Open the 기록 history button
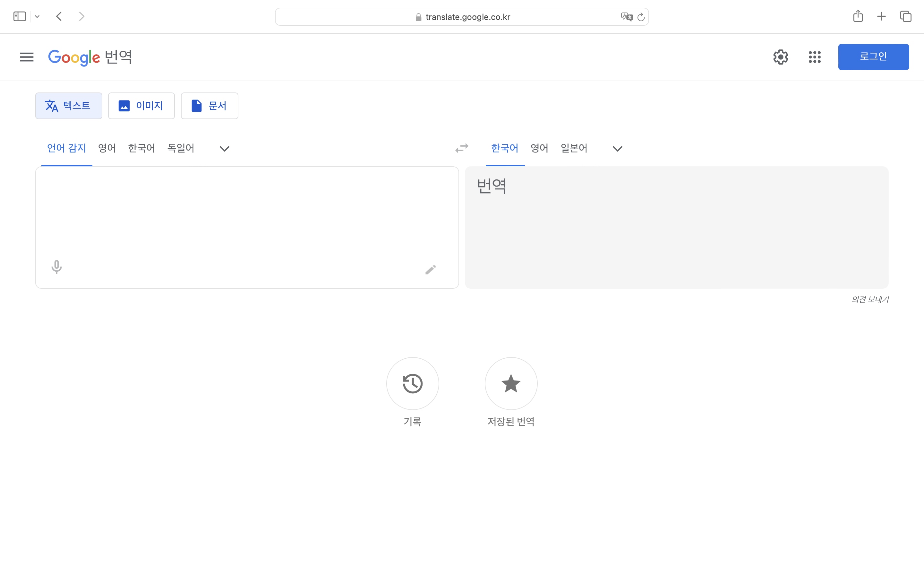Viewport: 924px width, 578px height. [x=412, y=383]
